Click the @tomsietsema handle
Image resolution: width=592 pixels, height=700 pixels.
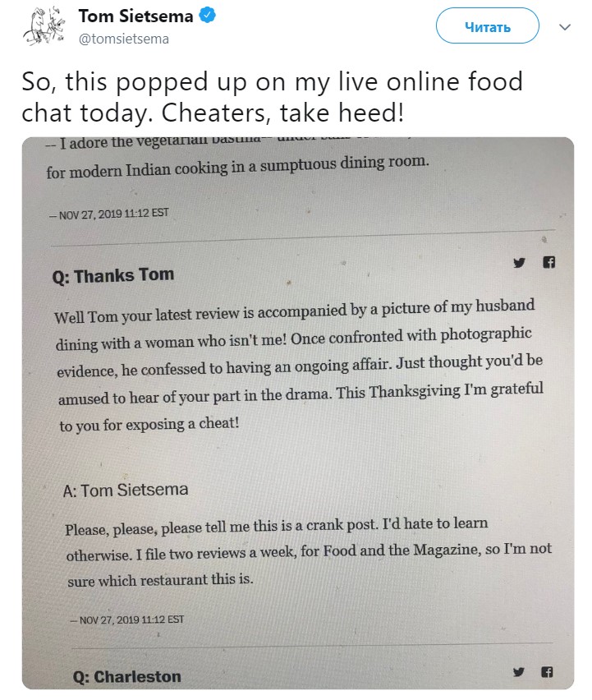point(124,39)
